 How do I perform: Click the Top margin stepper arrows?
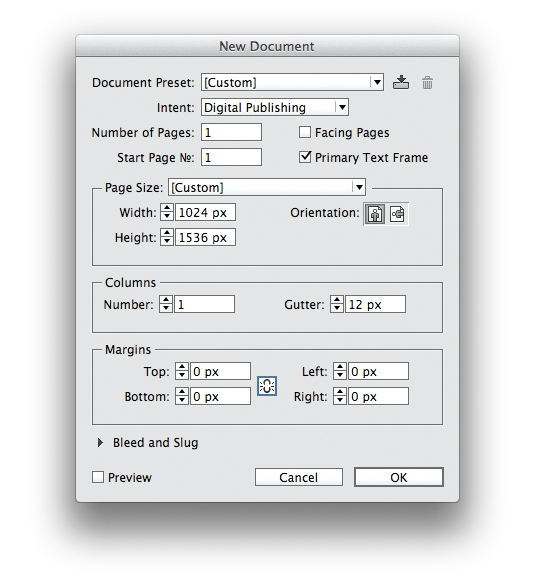pos(182,371)
